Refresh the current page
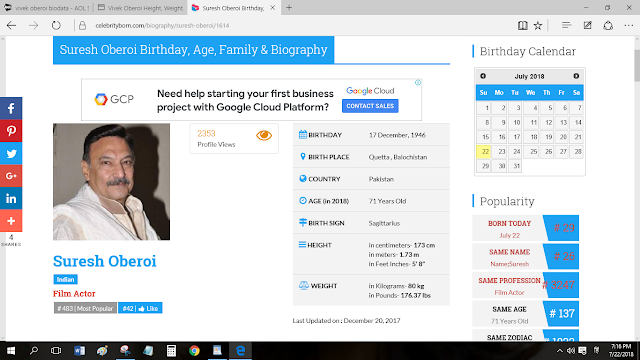The height and width of the screenshot is (360, 640). point(56,25)
